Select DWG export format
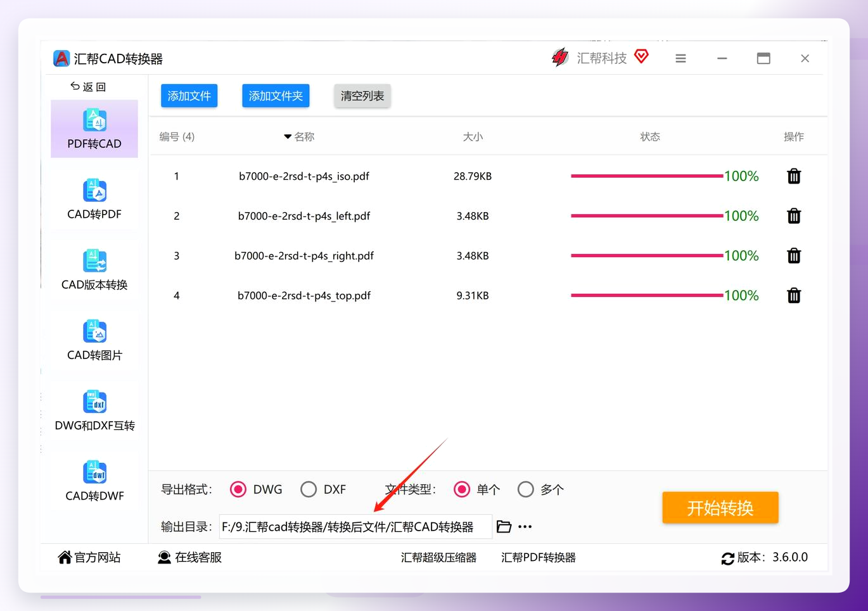Screen dimensions: 868x611 238,489
